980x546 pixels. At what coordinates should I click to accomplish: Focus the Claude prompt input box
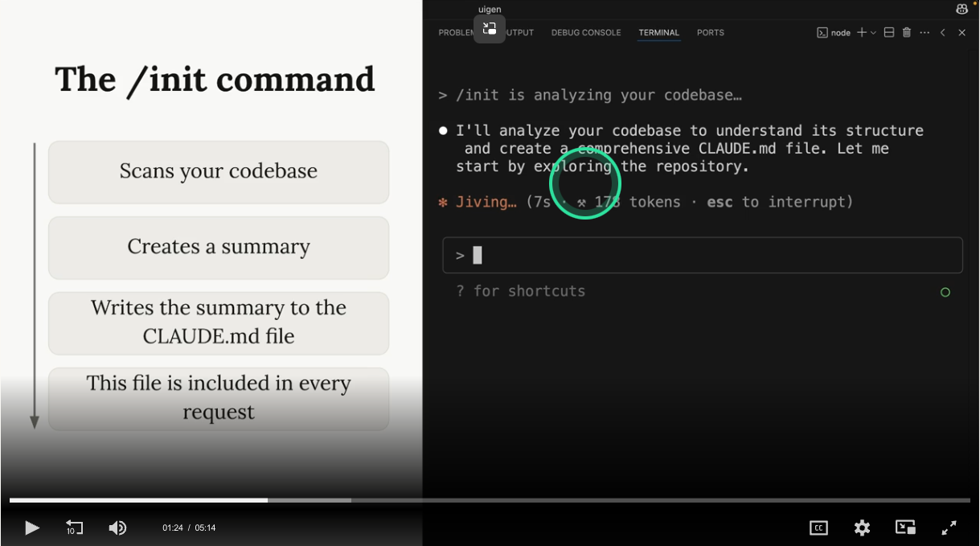703,255
